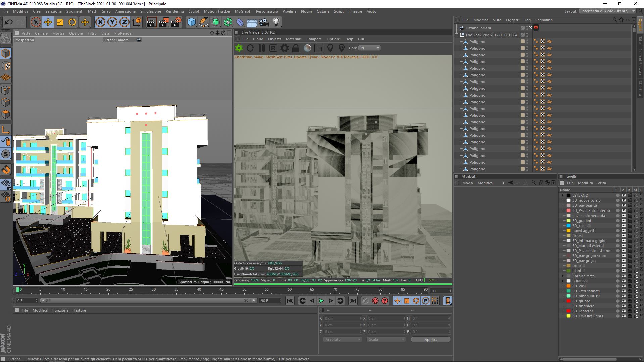Click the 3D_gradini layer color swatch
This screenshot has height=362, width=644.
point(568,221)
